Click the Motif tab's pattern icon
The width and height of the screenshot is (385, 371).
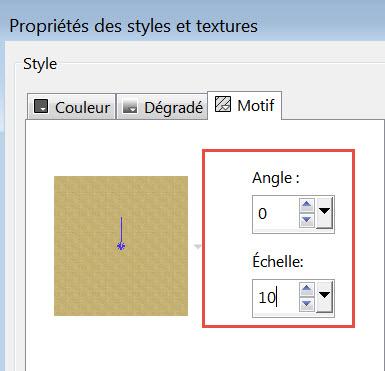(x=223, y=104)
